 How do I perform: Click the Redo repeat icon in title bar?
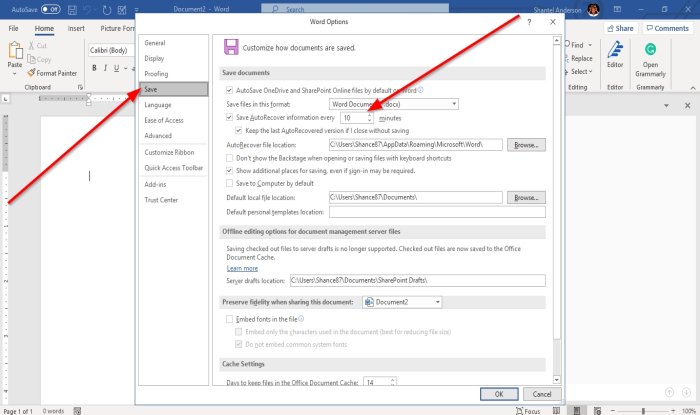point(106,9)
